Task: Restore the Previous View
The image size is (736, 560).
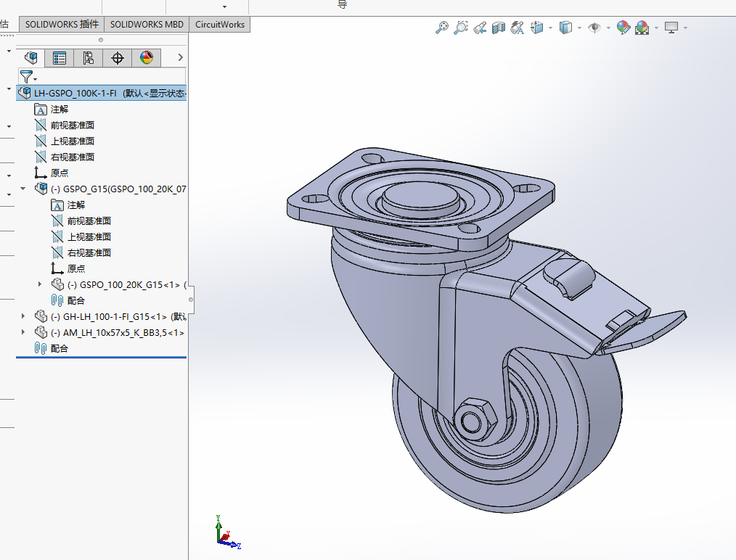Action: [479, 28]
